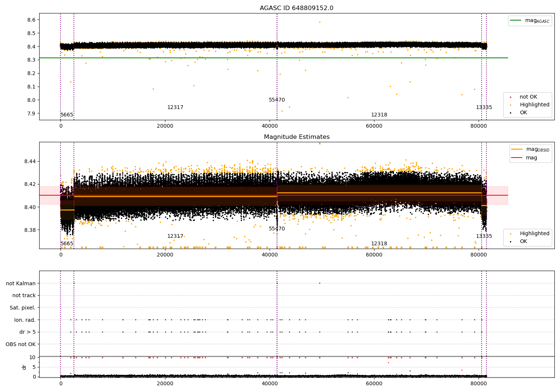
Task: Click obsid annotation 13335 in Magnitude Estimates plot
Action: (484, 236)
